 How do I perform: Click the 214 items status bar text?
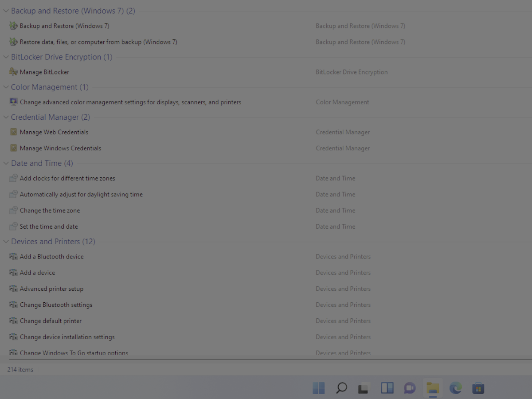[x=20, y=369]
